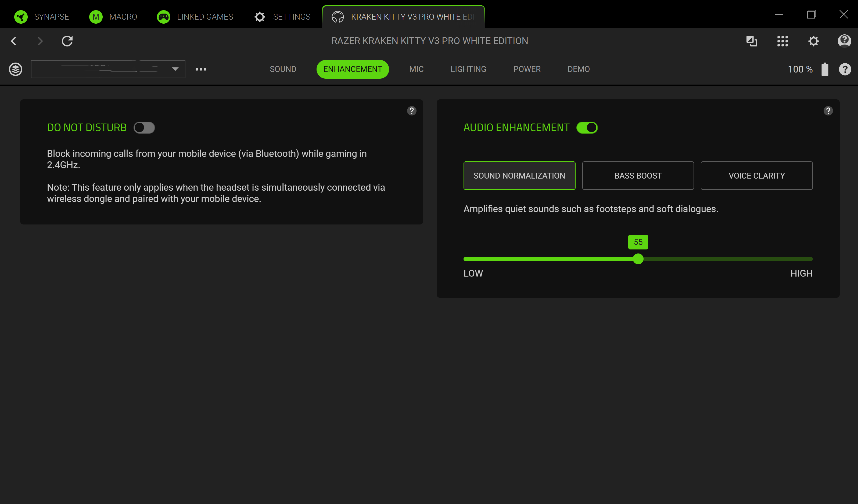Select Voice Clarity mode

point(756,176)
